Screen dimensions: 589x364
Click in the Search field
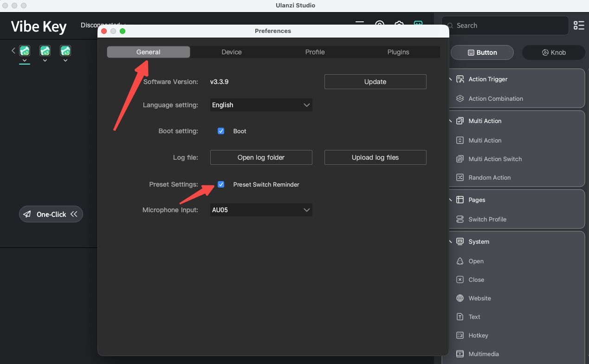(505, 26)
